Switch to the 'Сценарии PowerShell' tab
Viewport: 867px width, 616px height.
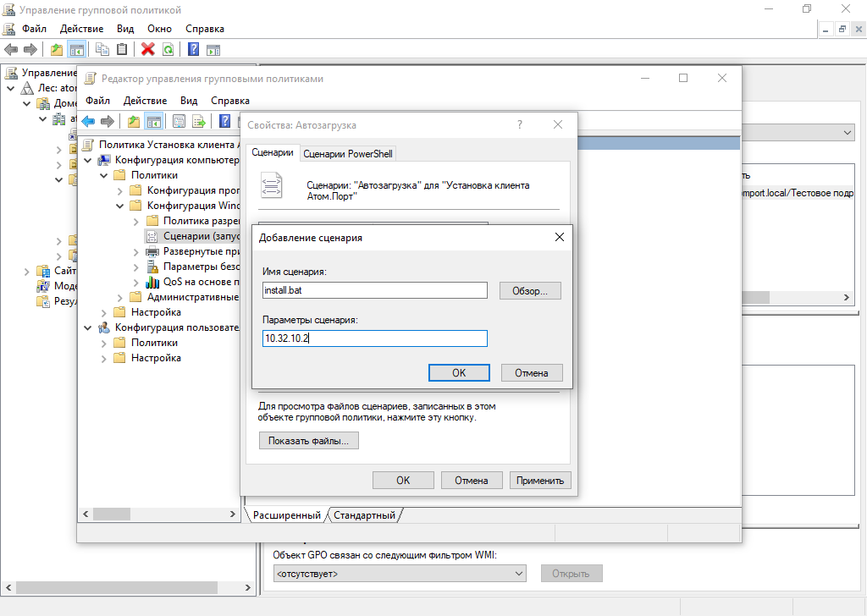(348, 153)
